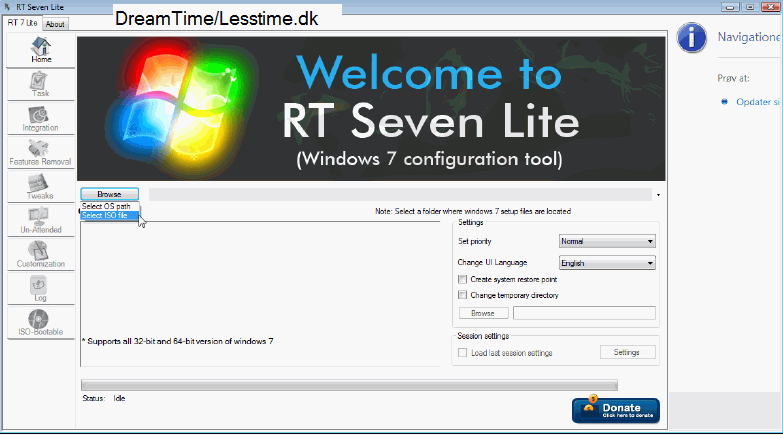
Task: Click the Donate button
Action: coord(616,411)
